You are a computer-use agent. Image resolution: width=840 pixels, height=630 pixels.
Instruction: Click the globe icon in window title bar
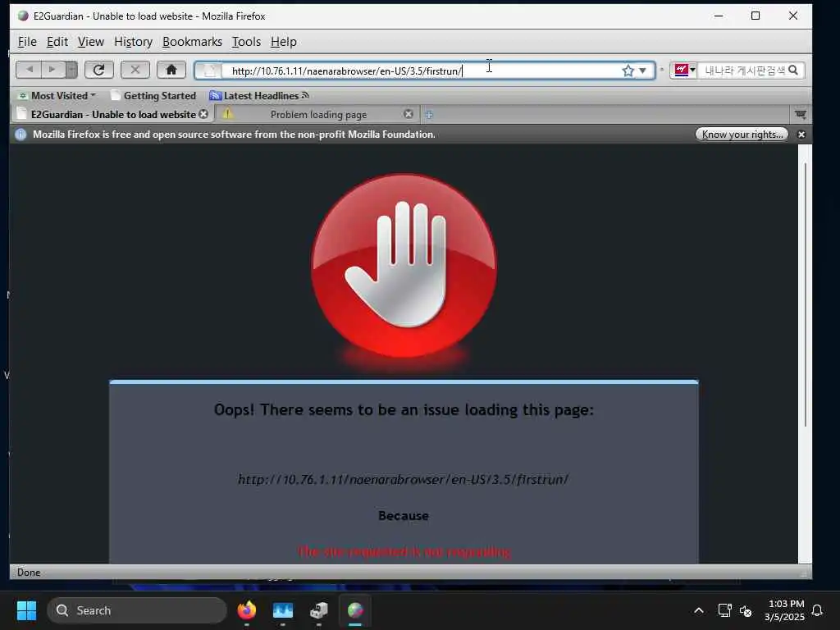pyautogui.click(x=22, y=16)
